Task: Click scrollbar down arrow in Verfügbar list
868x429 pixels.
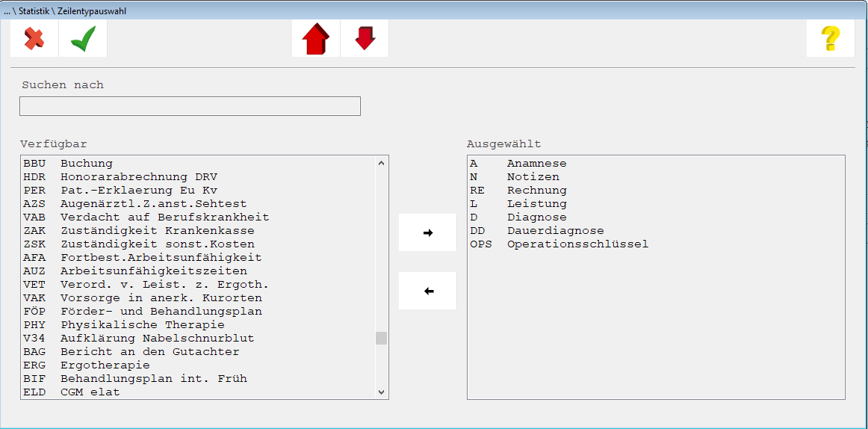Action: [x=381, y=392]
